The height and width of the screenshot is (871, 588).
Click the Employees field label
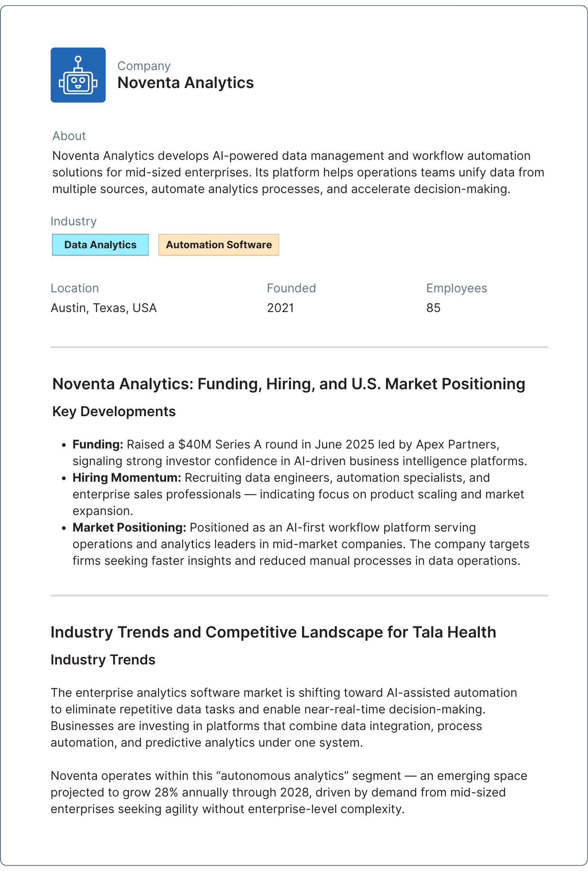(456, 288)
